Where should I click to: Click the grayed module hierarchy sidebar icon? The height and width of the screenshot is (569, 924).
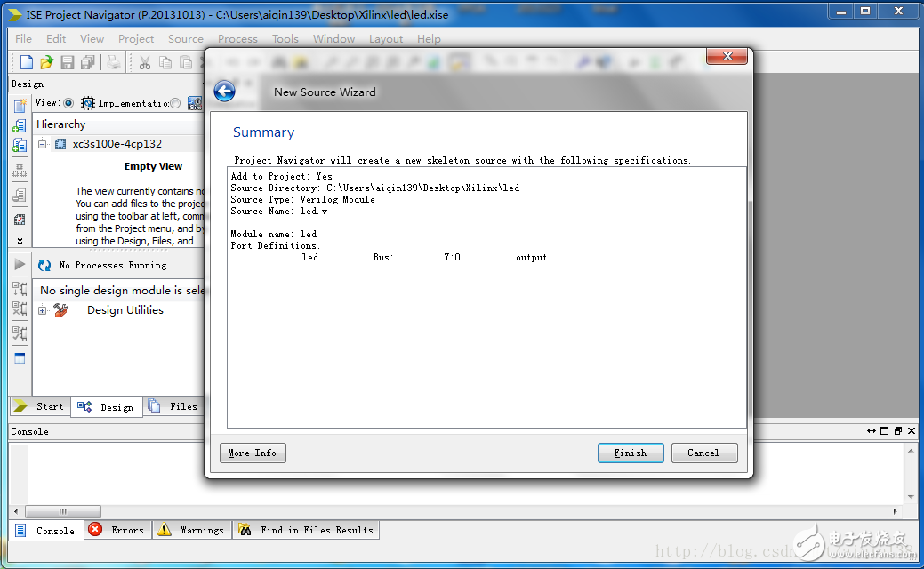tap(20, 171)
